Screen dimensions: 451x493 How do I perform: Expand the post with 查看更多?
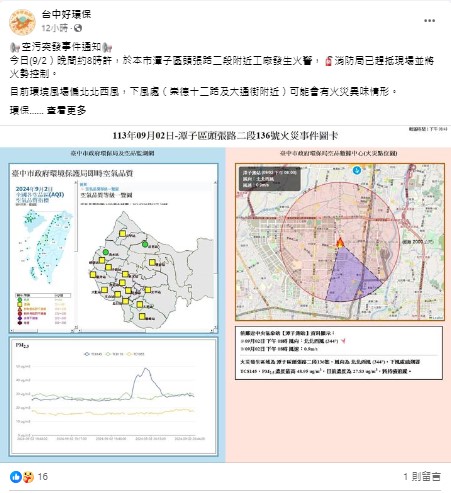66,110
